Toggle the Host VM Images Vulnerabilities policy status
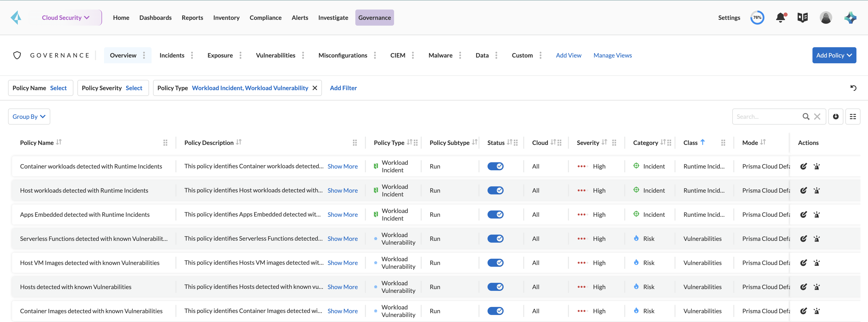Screen dimensions: 868x322 [x=495, y=263]
